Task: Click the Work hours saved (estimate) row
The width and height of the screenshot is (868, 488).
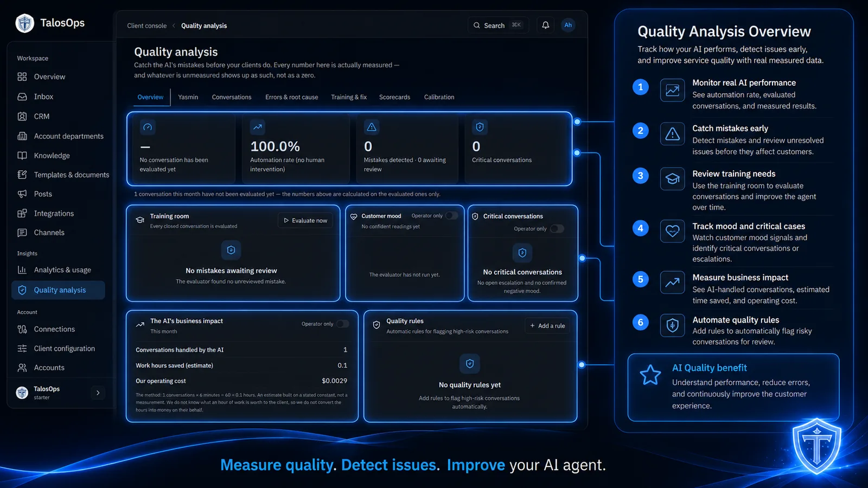Action: (x=241, y=365)
